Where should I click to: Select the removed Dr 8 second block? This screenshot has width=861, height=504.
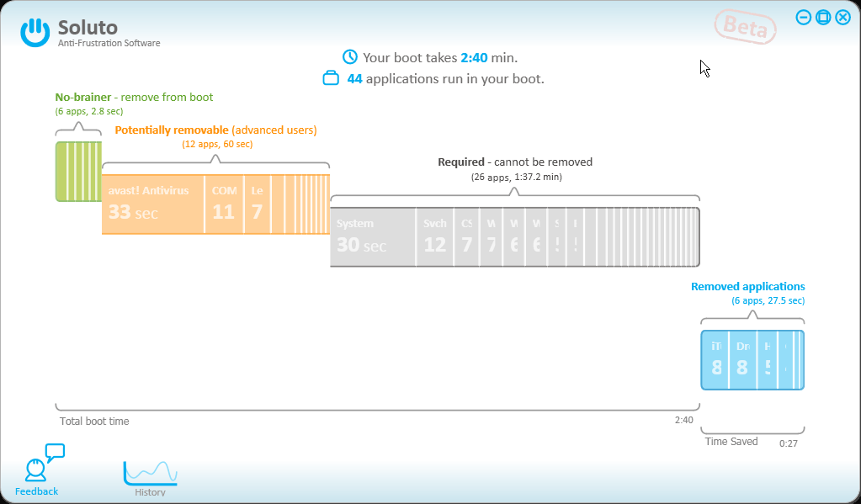click(x=743, y=360)
